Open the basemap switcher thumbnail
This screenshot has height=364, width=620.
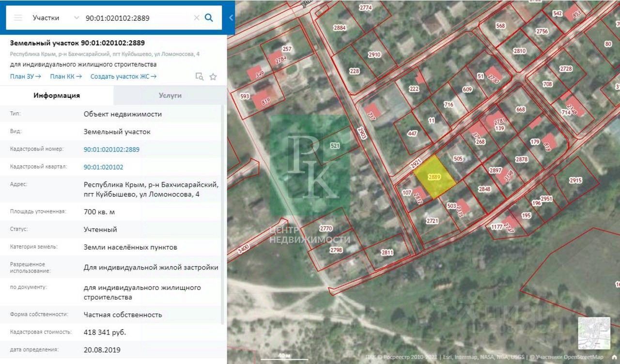594,333
